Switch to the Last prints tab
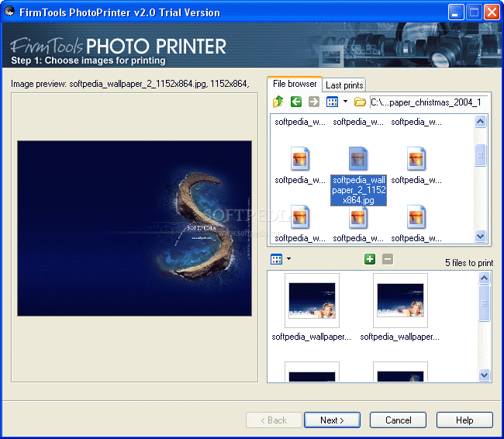The height and width of the screenshot is (439, 504). [344, 85]
